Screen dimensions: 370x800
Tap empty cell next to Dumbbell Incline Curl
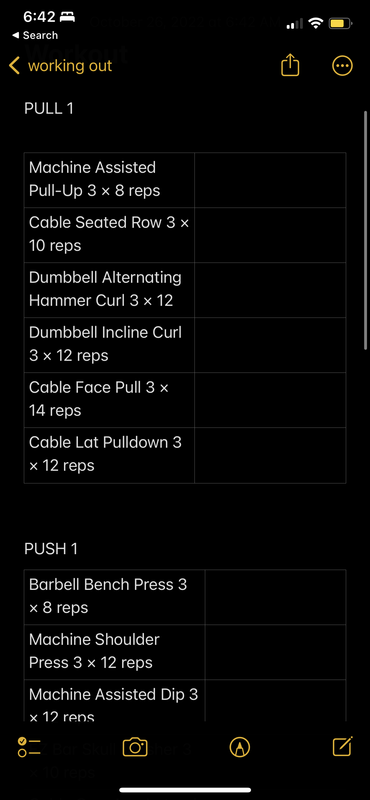click(270, 345)
